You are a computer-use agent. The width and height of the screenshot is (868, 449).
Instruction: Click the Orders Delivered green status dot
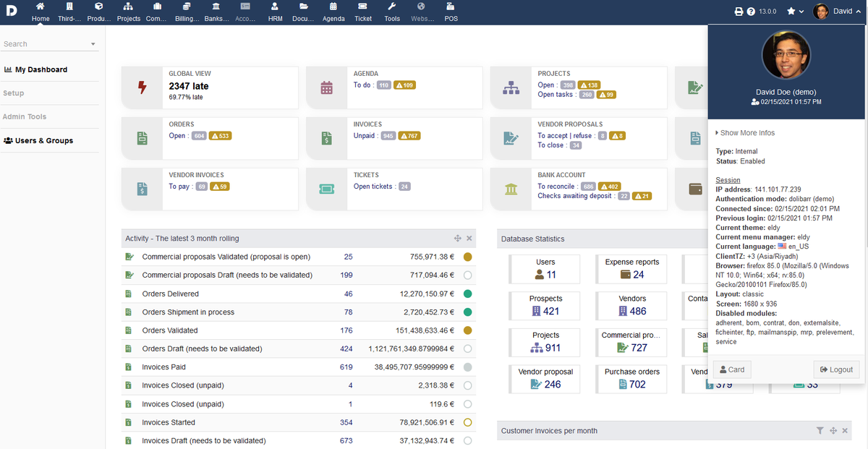tap(467, 294)
